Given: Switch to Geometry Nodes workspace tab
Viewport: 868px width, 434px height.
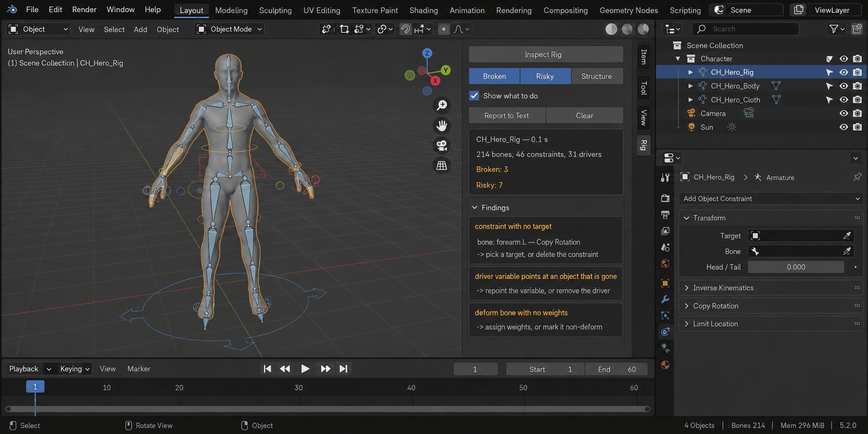Looking at the screenshot, I should point(629,10).
